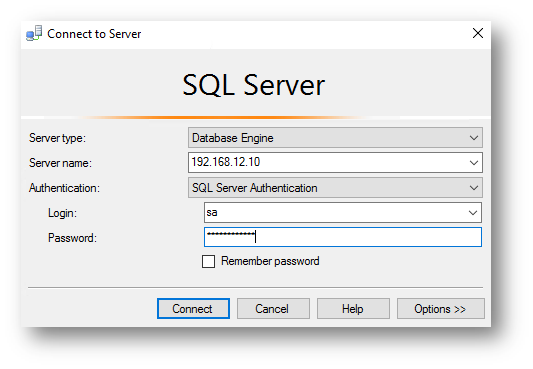
Task: Expand the Authentication dropdown arrow
Action: (474, 188)
